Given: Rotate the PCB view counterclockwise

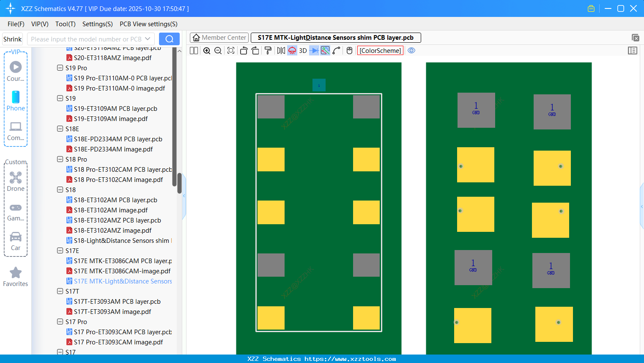Looking at the screenshot, I should click(244, 50).
